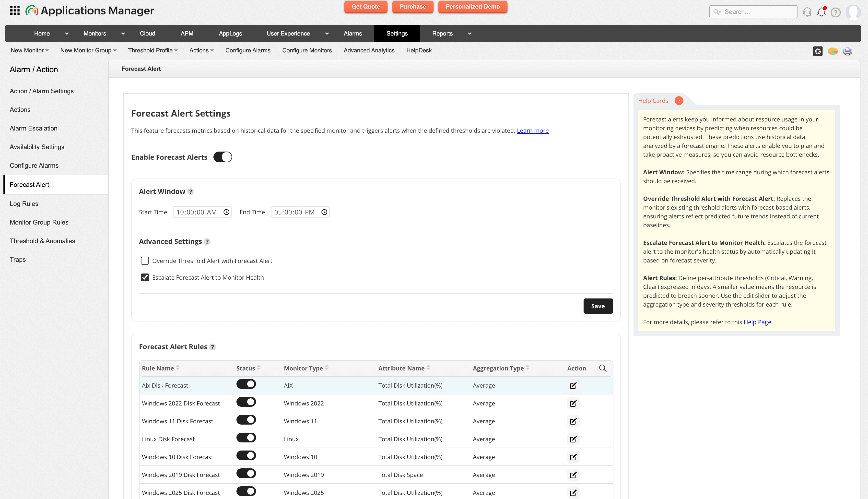This screenshot has width=868, height=499.
Task: Check Override Threshold Alert with Forecast Alert
Action: point(145,261)
